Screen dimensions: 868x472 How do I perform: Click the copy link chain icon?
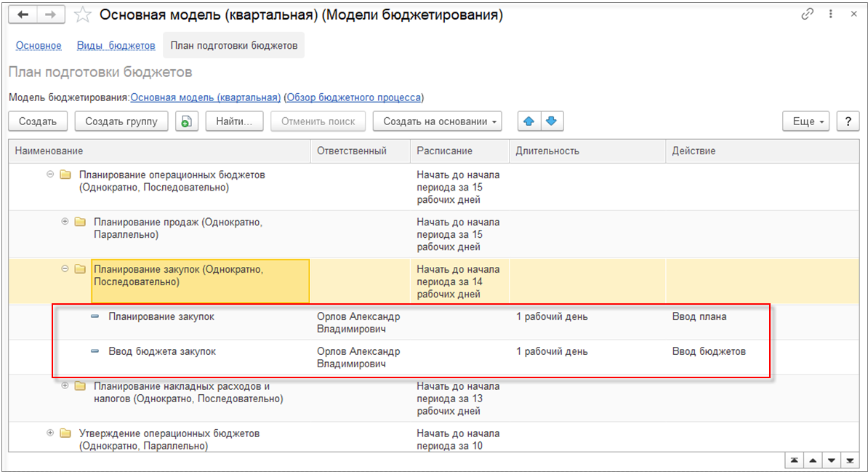(x=807, y=15)
